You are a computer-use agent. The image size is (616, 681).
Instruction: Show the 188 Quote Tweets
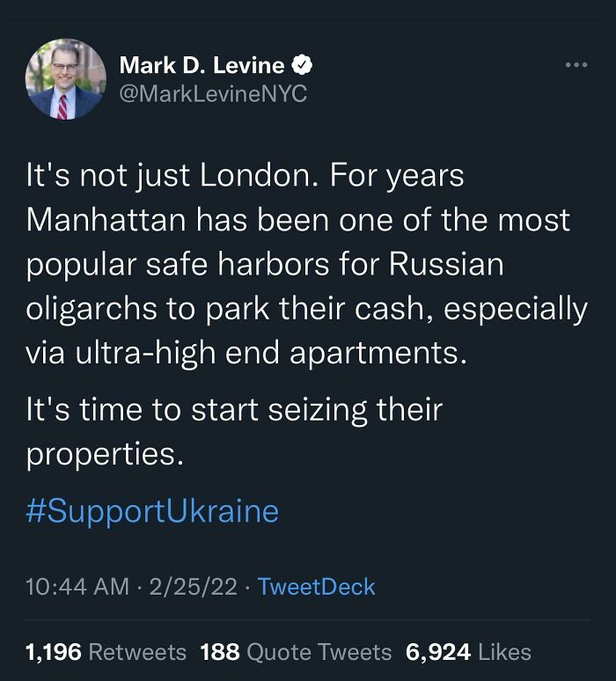point(296,652)
